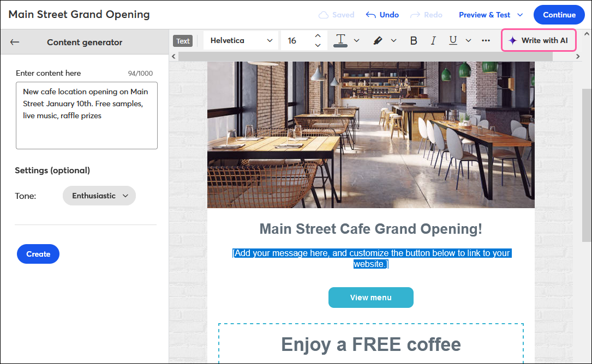Click the Write with AI button
The height and width of the screenshot is (364, 592).
[x=539, y=40]
